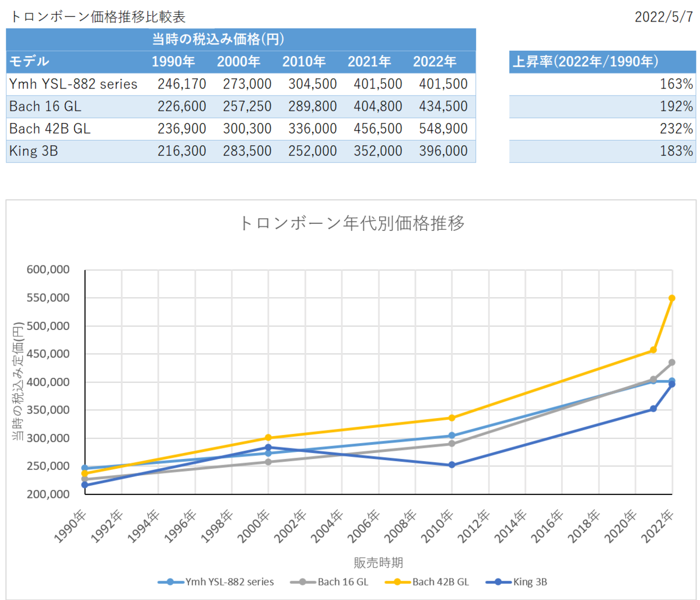This screenshot has height=600, width=700.
Task: Click legend entry King 3B
Action: [x=516, y=582]
